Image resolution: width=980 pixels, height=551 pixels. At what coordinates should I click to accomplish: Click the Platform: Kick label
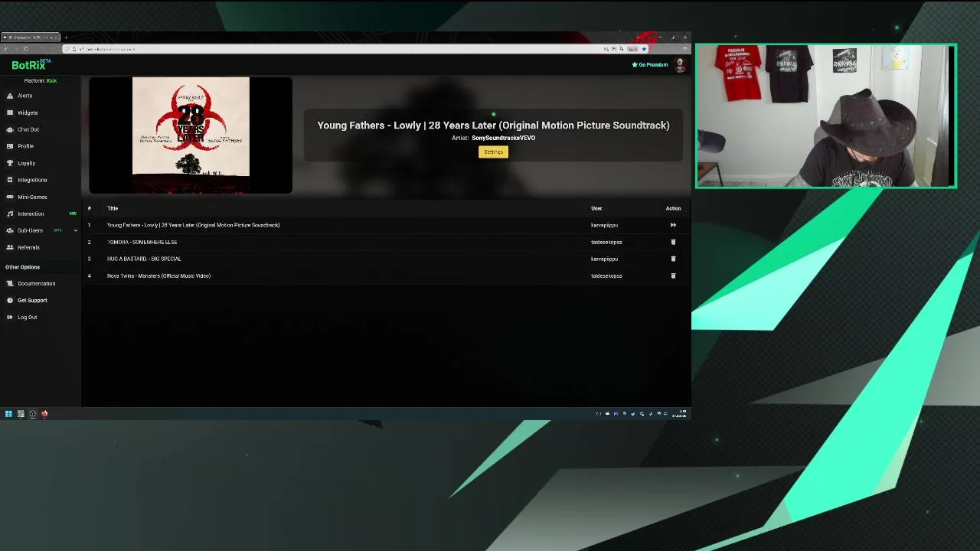[x=40, y=80]
